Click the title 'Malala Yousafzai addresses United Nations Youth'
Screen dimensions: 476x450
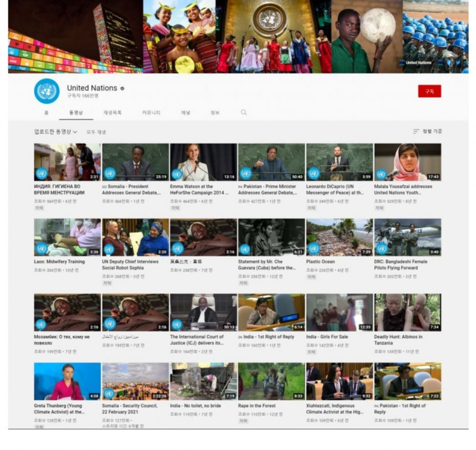pyautogui.click(x=403, y=190)
